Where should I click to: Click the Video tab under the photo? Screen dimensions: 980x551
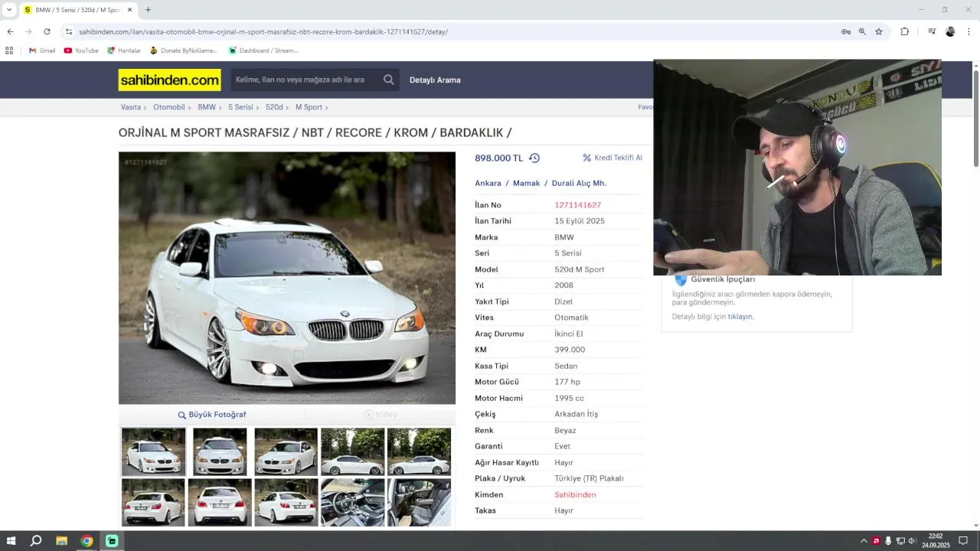(381, 415)
